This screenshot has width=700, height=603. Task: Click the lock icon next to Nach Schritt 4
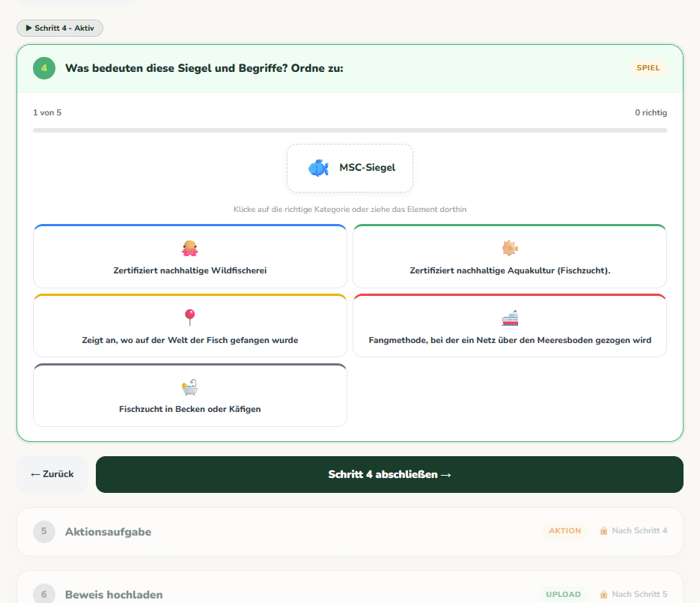(603, 530)
